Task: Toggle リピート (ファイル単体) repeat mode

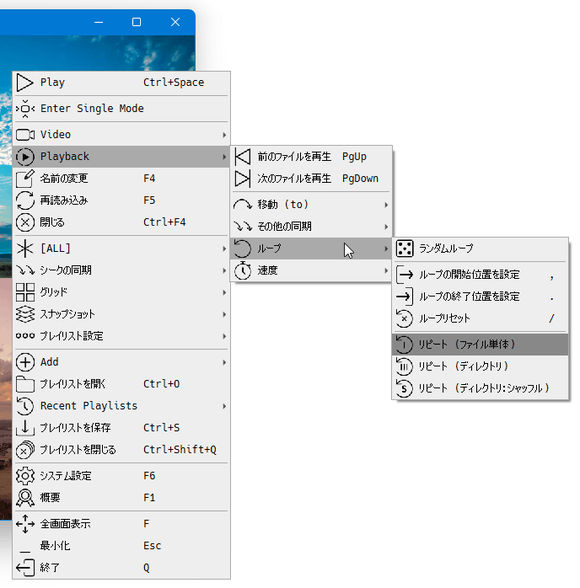Action: (480, 345)
